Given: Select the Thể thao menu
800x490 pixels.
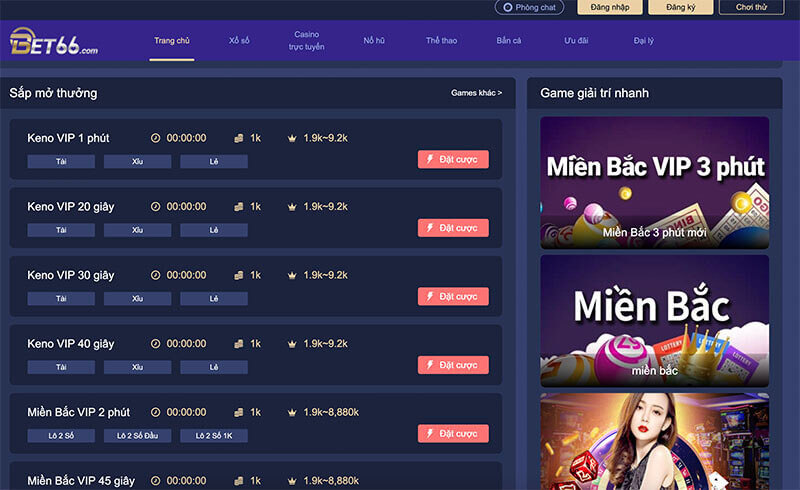Looking at the screenshot, I should pos(441,40).
